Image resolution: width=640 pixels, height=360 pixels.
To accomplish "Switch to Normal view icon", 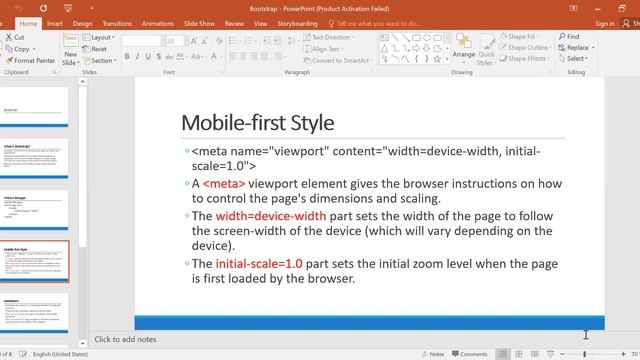I will click(x=503, y=354).
